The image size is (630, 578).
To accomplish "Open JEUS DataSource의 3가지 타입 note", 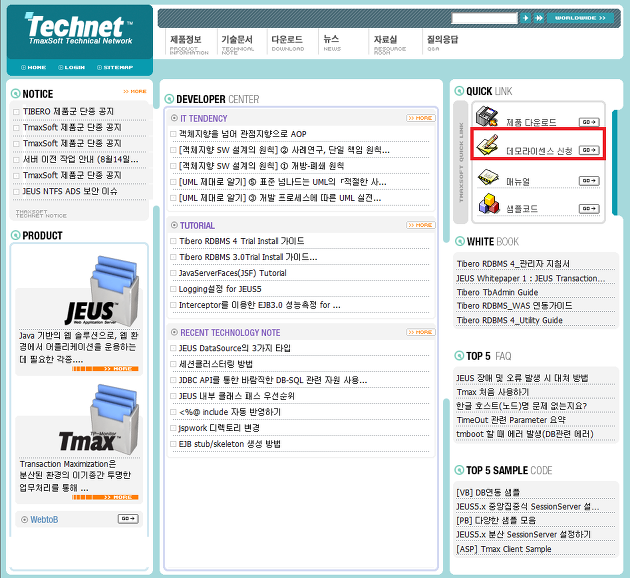I will [234, 348].
